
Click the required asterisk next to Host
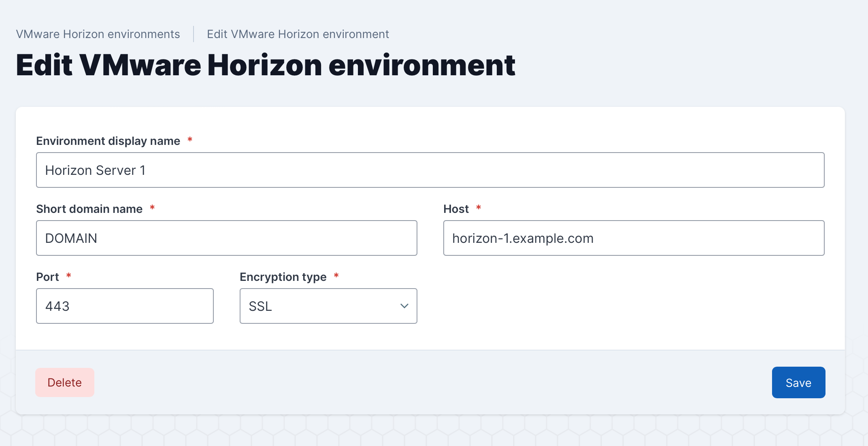pos(479,208)
